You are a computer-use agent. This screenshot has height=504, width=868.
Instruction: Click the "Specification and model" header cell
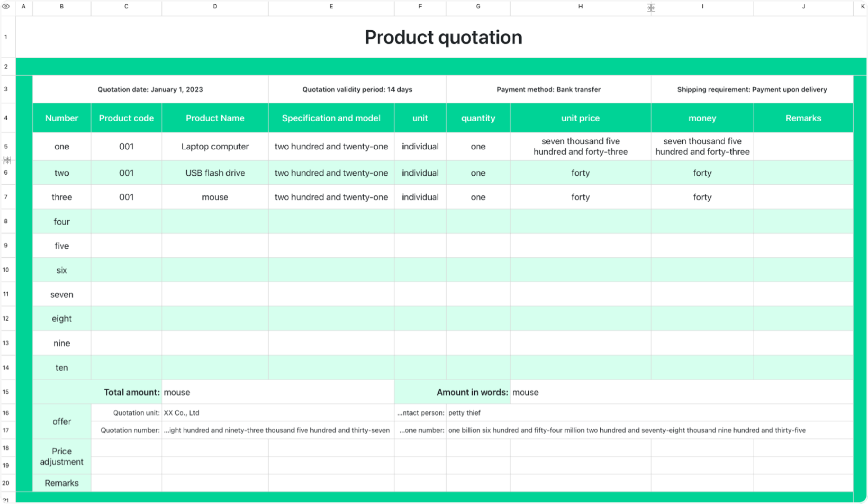click(331, 118)
